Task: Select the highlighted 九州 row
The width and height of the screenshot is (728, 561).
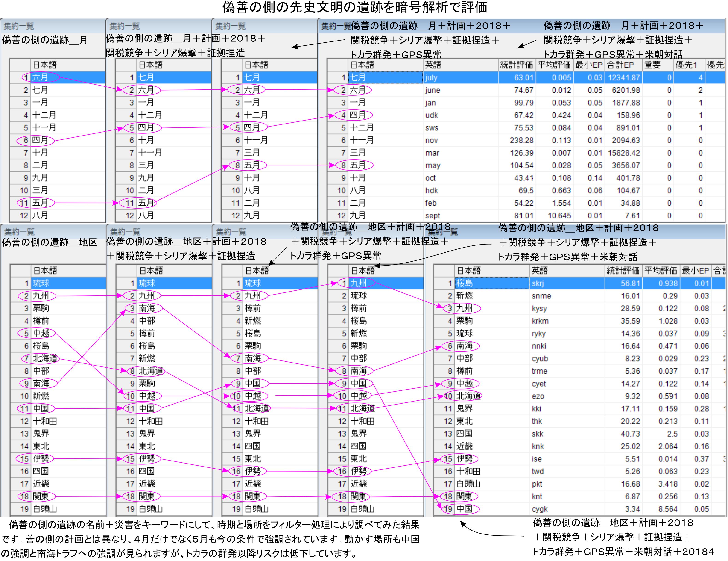Action: [359, 283]
